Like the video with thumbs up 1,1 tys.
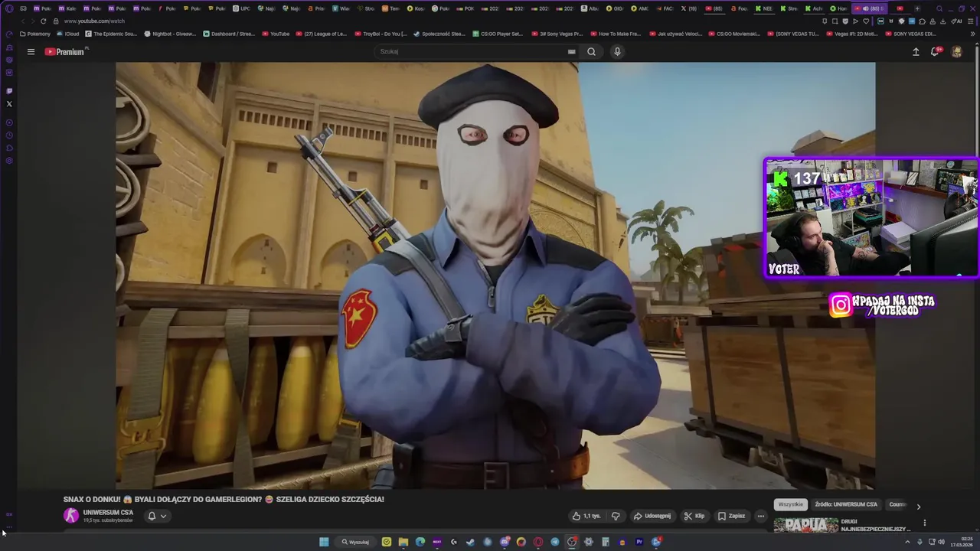This screenshot has height=551, width=980. [586, 516]
